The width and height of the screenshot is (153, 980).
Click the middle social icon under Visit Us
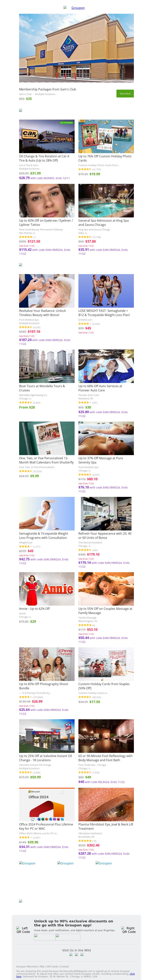76,954
